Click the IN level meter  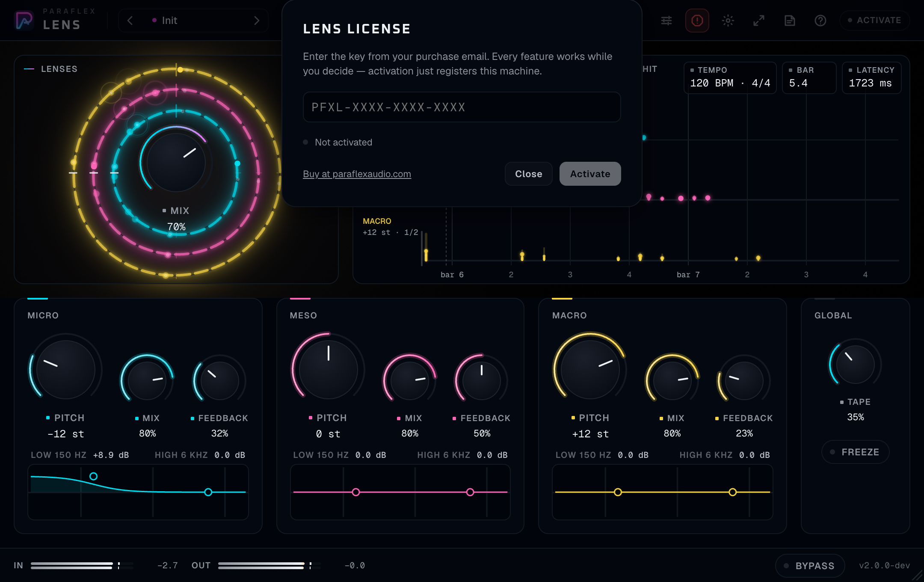click(x=82, y=565)
